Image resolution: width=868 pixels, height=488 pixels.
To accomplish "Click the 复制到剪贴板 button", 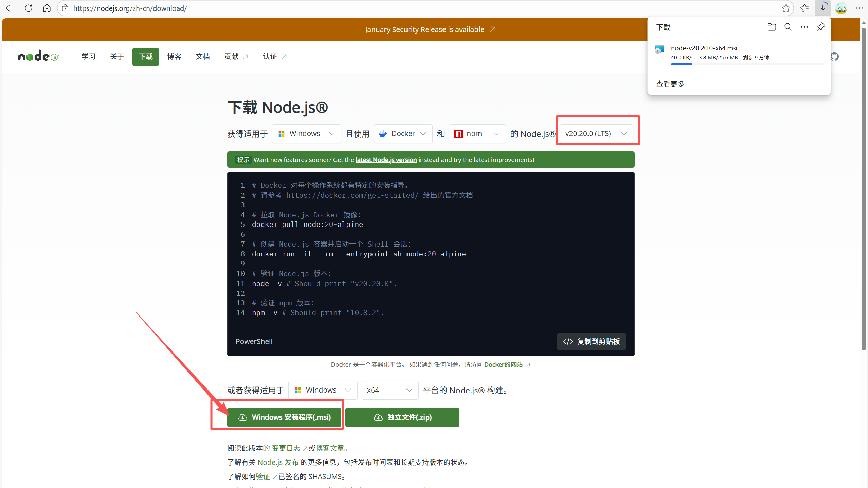I will (x=591, y=341).
